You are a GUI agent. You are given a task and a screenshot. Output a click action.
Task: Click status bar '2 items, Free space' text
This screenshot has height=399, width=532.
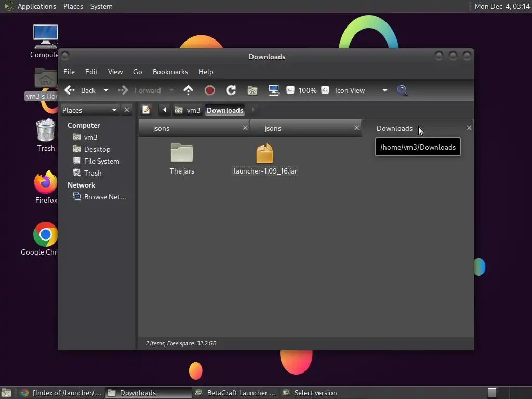181,343
